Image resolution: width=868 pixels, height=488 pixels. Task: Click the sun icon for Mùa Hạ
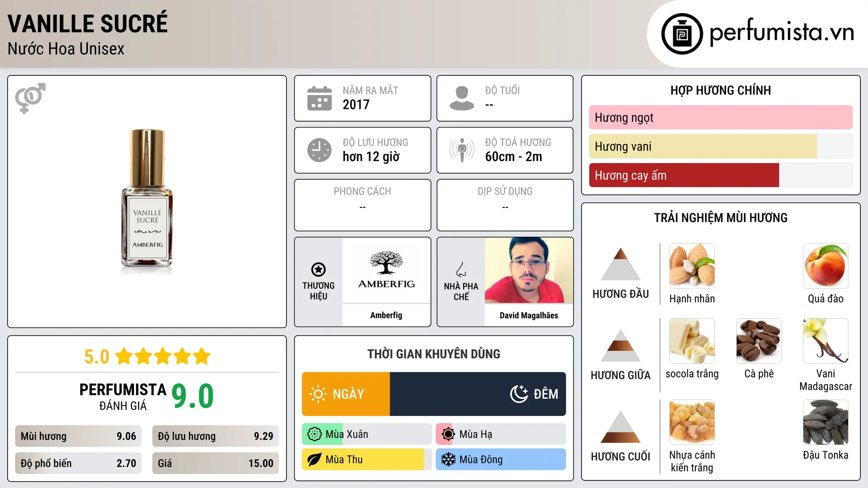click(448, 434)
